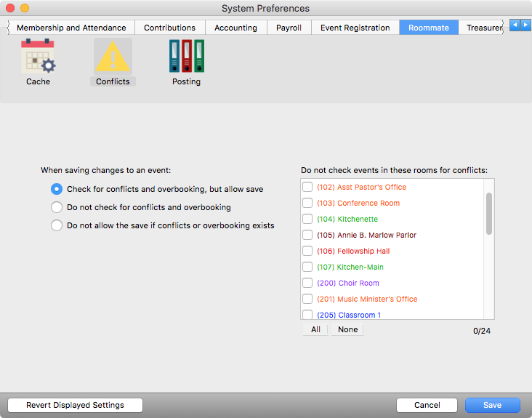Check the (200) Choir Room box
Screen dimensions: 532x418
click(307, 283)
